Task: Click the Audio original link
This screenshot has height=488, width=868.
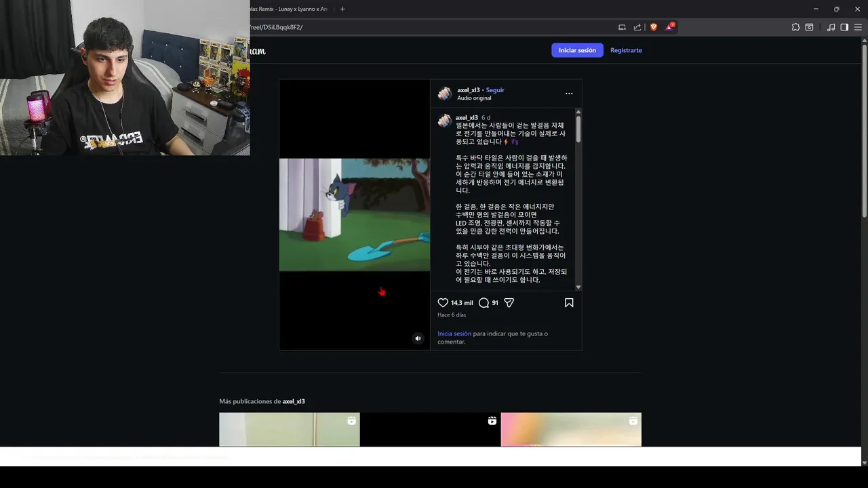Action: pyautogui.click(x=474, y=98)
